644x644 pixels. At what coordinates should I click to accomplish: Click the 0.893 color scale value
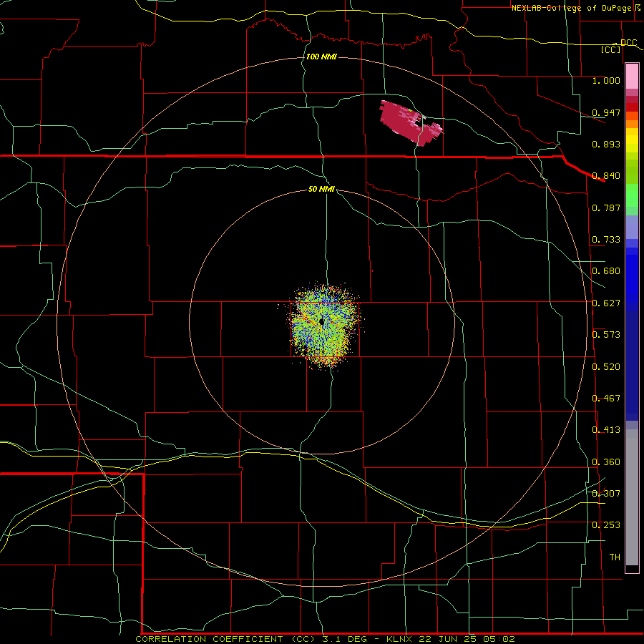pos(606,144)
